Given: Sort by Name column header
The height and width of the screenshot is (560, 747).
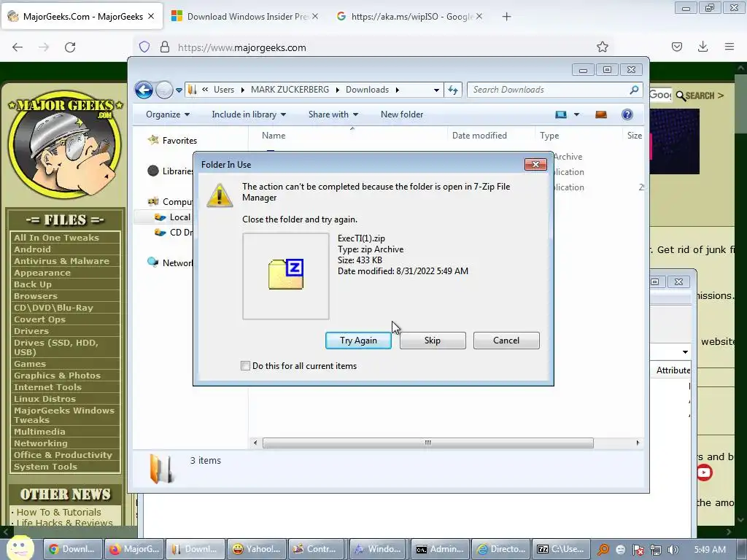Looking at the screenshot, I should point(274,135).
